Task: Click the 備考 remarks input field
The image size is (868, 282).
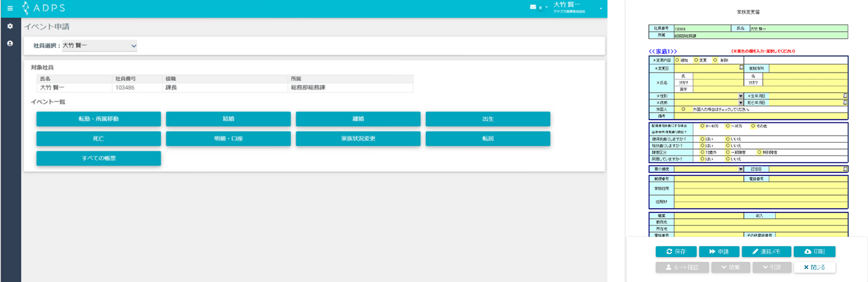Action: 761,116
